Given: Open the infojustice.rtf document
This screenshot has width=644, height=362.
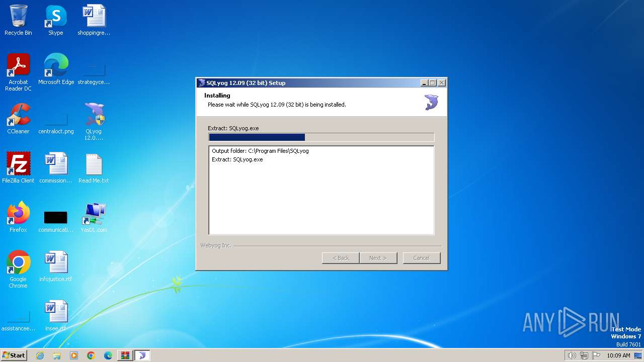Looking at the screenshot, I should tap(56, 267).
